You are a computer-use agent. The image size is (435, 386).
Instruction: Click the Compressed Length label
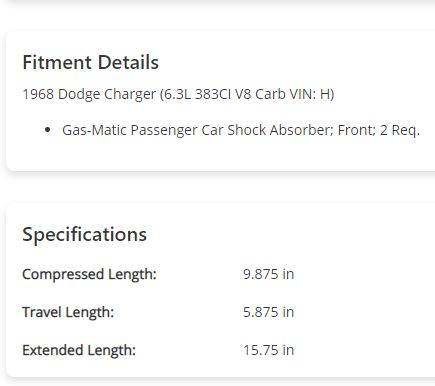[x=89, y=274]
